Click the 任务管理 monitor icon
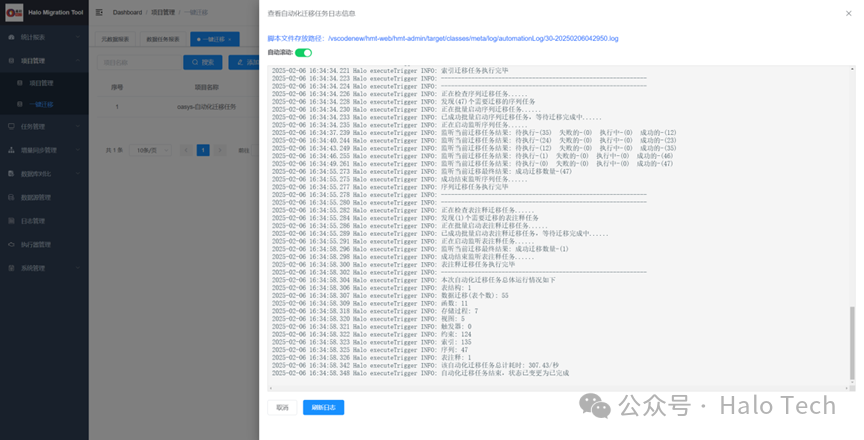 [x=12, y=126]
